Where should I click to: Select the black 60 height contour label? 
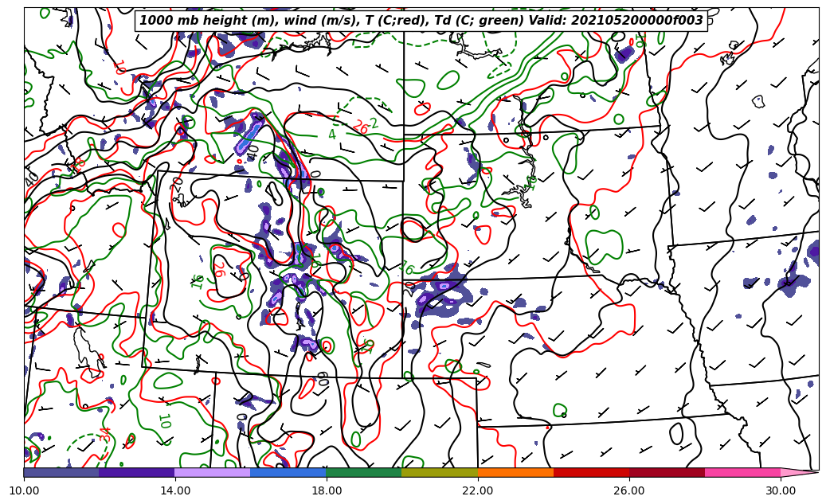[x=323, y=379]
